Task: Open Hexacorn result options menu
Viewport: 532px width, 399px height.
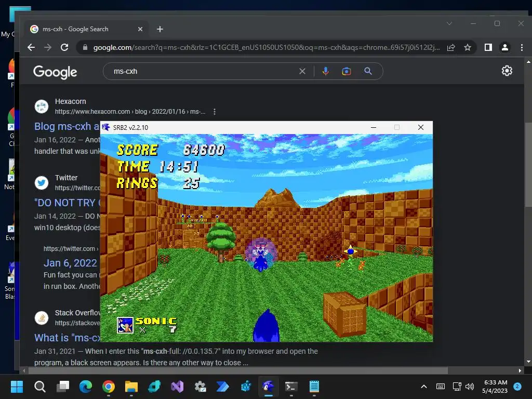Action: point(215,112)
